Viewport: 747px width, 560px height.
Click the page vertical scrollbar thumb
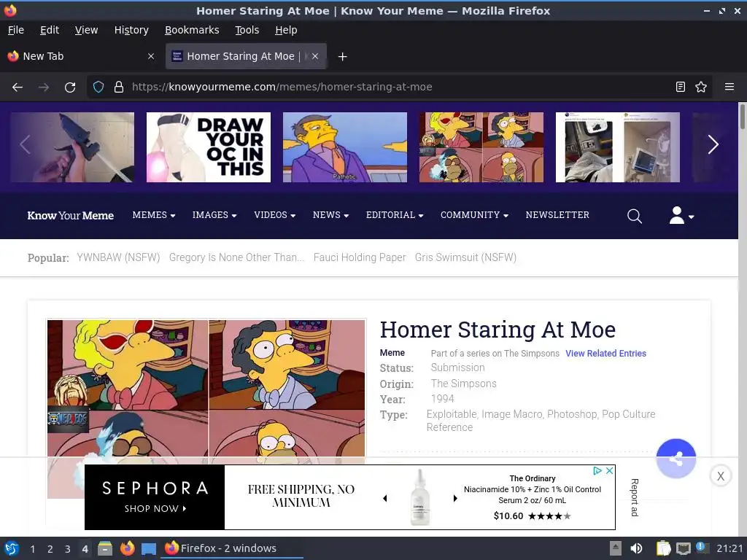(x=742, y=116)
